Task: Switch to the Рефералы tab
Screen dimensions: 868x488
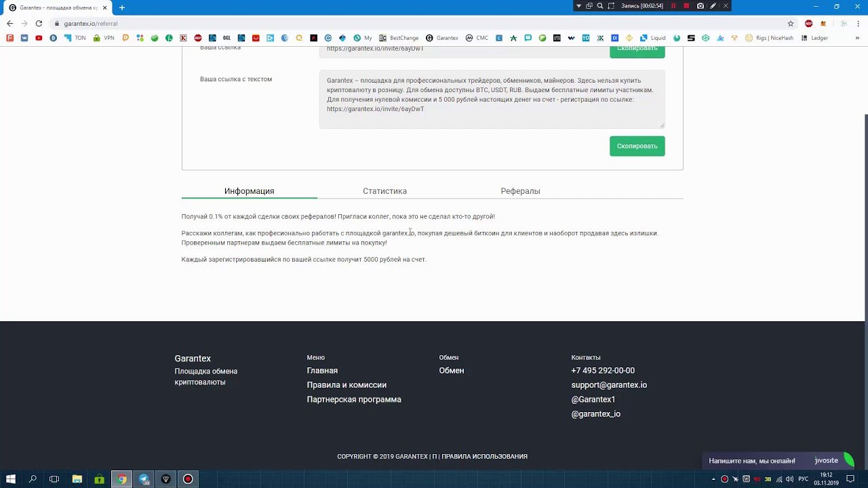Action: (x=520, y=191)
